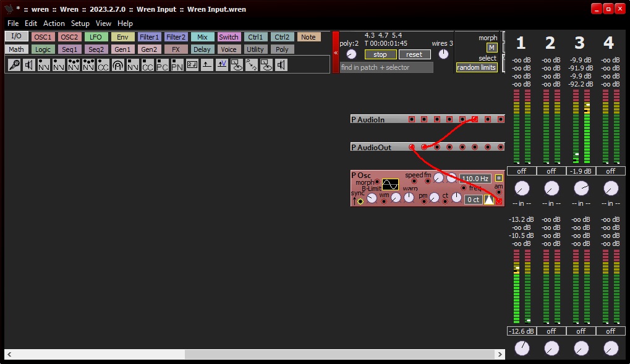This screenshot has width=630, height=364.
Task: Switch to the Note module tab
Action: 308,37
